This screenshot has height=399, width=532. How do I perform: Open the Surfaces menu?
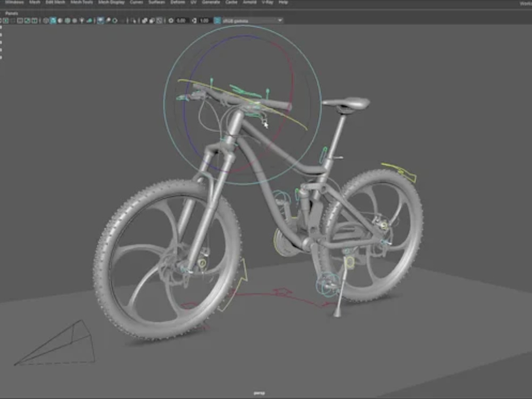[x=156, y=2]
